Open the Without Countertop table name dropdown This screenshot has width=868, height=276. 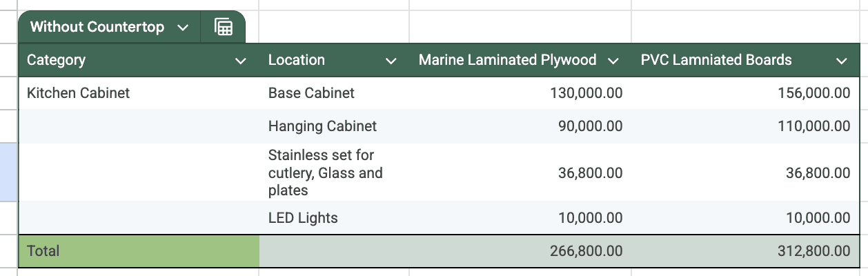pos(183,28)
